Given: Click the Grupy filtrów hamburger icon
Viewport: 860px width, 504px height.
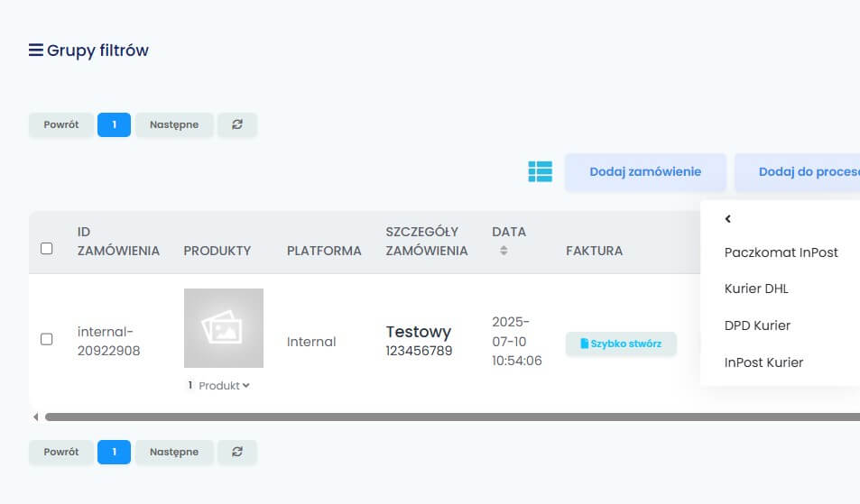Looking at the screenshot, I should [36, 50].
